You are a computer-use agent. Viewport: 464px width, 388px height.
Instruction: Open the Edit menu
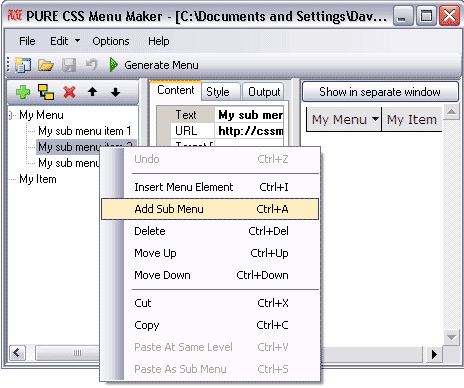(59, 41)
